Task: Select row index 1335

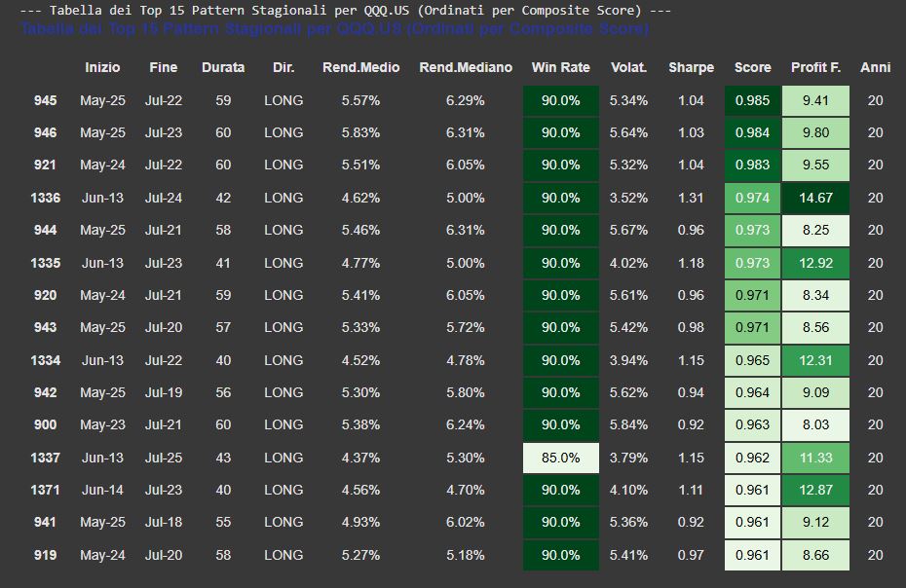Action: click(x=45, y=264)
